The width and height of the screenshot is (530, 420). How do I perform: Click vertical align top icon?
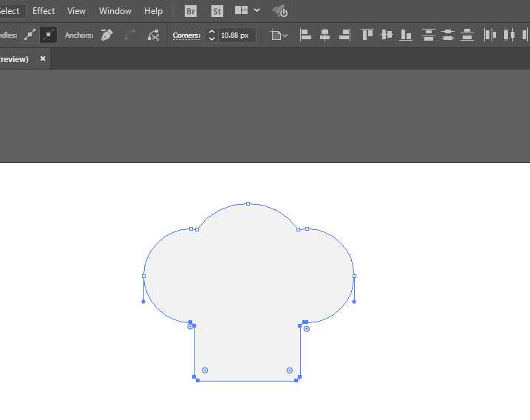coord(367,35)
